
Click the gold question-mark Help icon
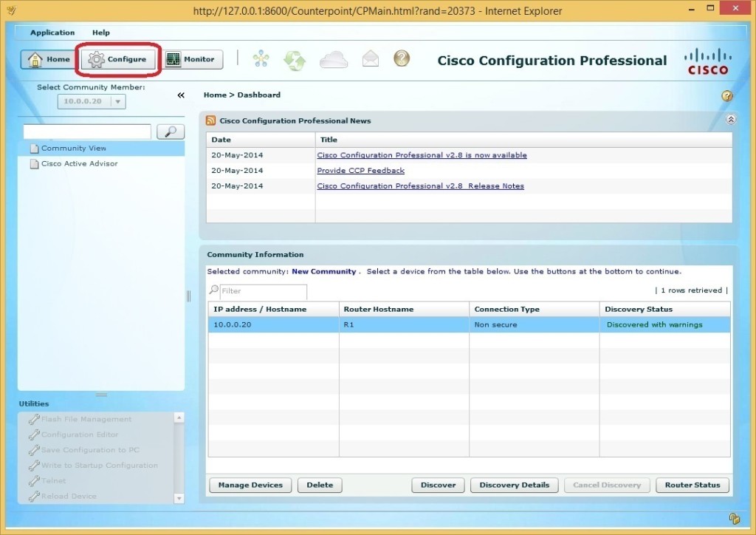pos(401,58)
